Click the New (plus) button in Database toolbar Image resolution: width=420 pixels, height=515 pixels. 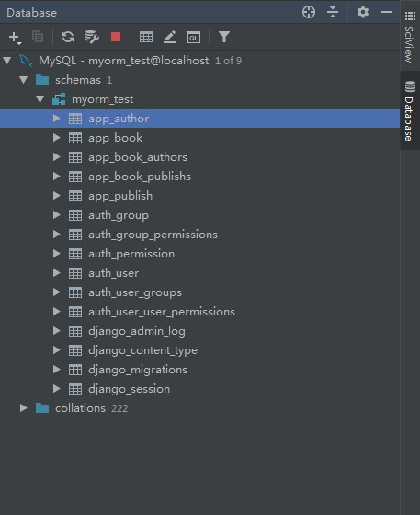pyautogui.click(x=15, y=37)
